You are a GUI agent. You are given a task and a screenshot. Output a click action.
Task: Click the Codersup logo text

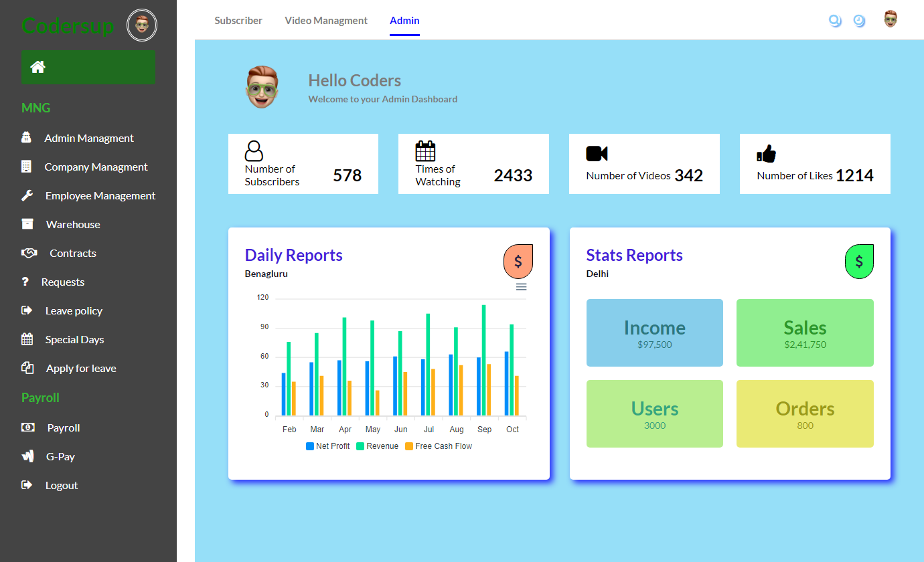[68, 25]
